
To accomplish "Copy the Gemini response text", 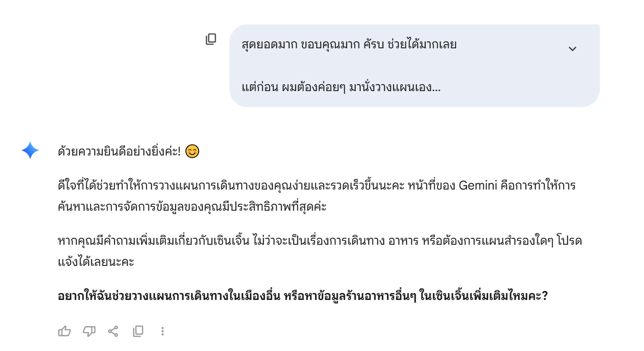I will click(x=138, y=331).
